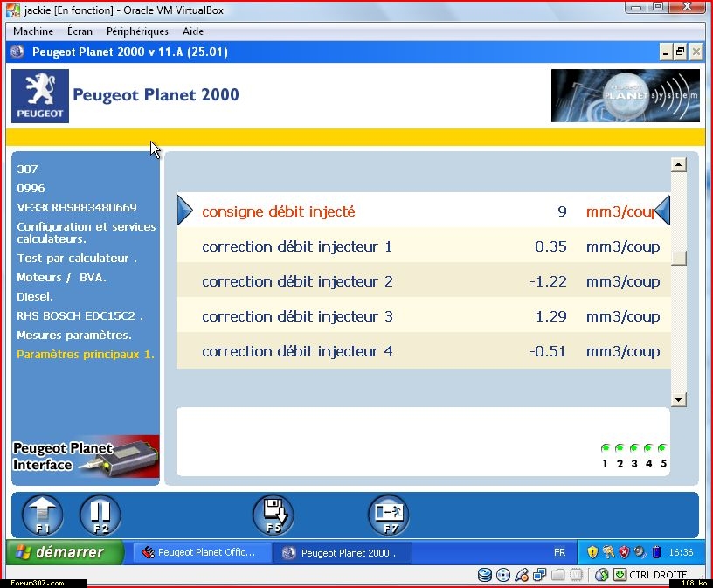
Task: Click the Peugeot lion logo
Action: point(39,96)
